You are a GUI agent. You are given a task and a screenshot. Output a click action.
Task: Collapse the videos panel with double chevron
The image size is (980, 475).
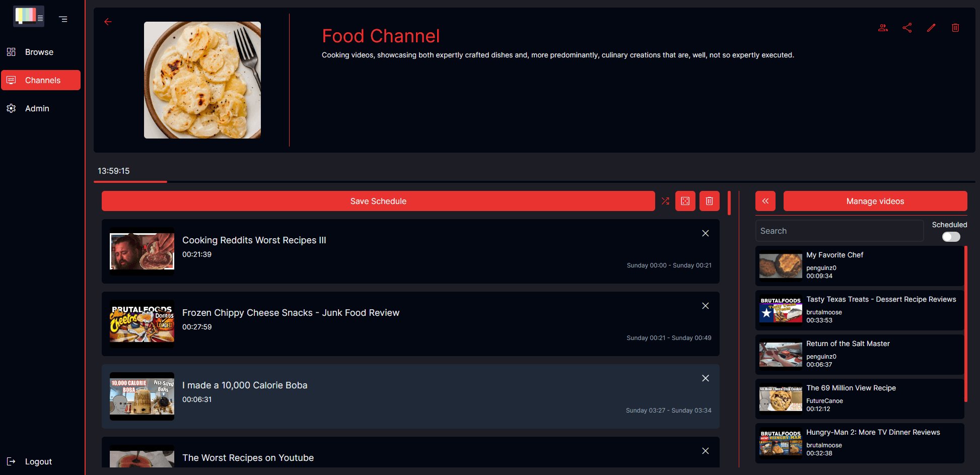pyautogui.click(x=765, y=201)
